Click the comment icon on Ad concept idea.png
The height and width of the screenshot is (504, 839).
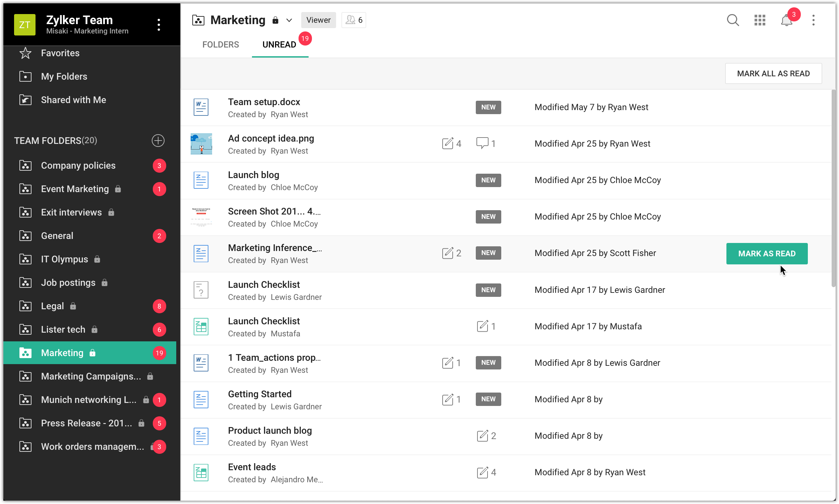(x=482, y=143)
